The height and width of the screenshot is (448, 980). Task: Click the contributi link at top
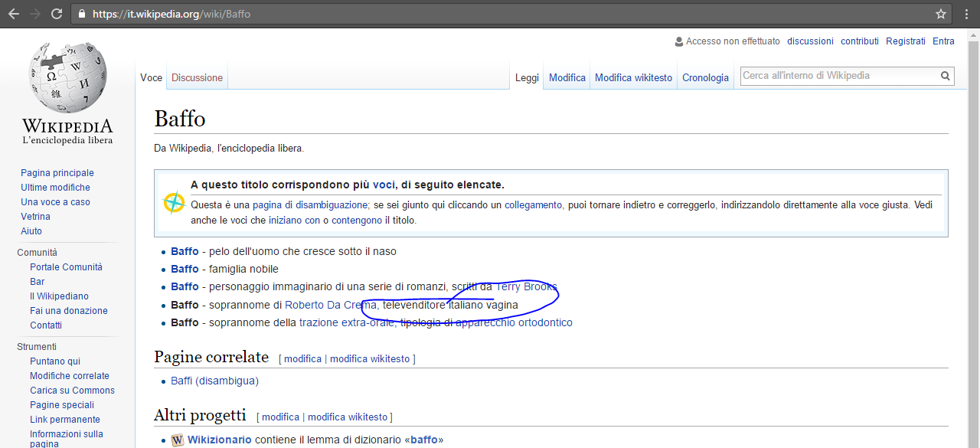(x=860, y=41)
